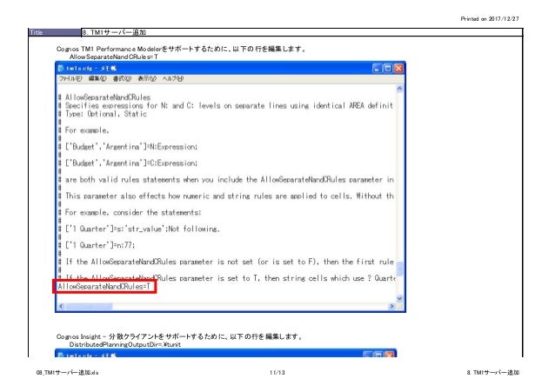Click the tm1s.cfg Notepad title bar icon
The width and height of the screenshot is (555, 392).
[x=61, y=69]
